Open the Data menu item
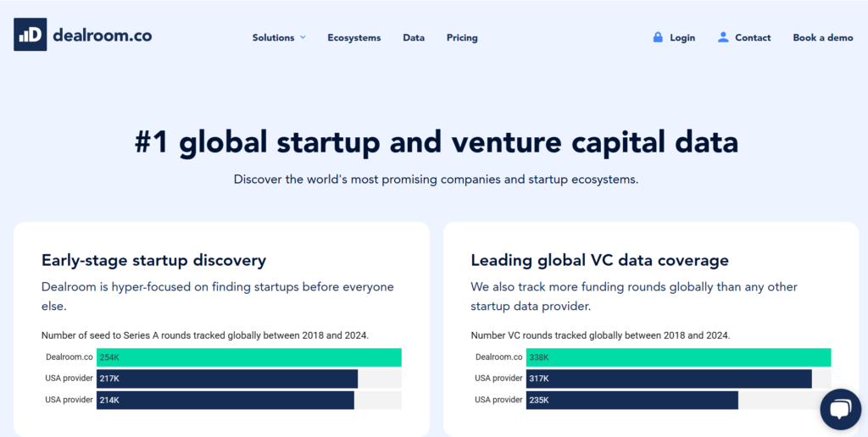868x437 pixels. pos(414,38)
